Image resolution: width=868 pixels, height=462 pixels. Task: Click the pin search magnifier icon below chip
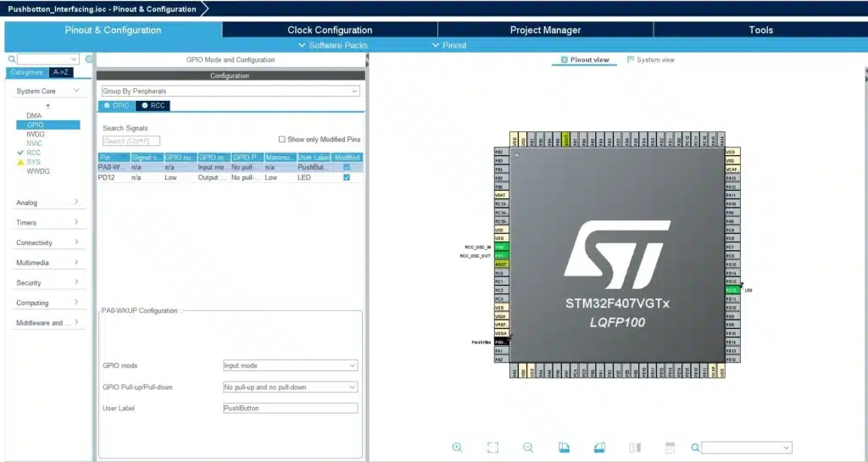tap(695, 448)
